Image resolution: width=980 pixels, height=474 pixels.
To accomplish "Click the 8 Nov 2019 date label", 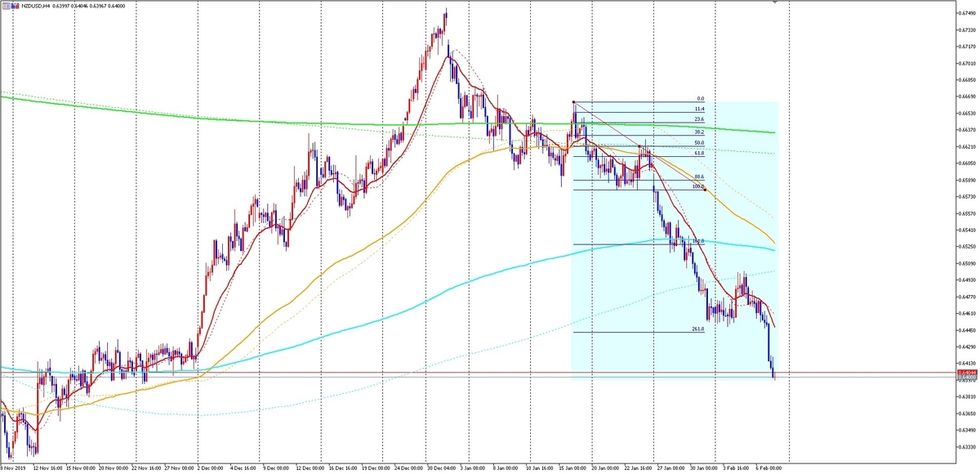I will coord(12,468).
